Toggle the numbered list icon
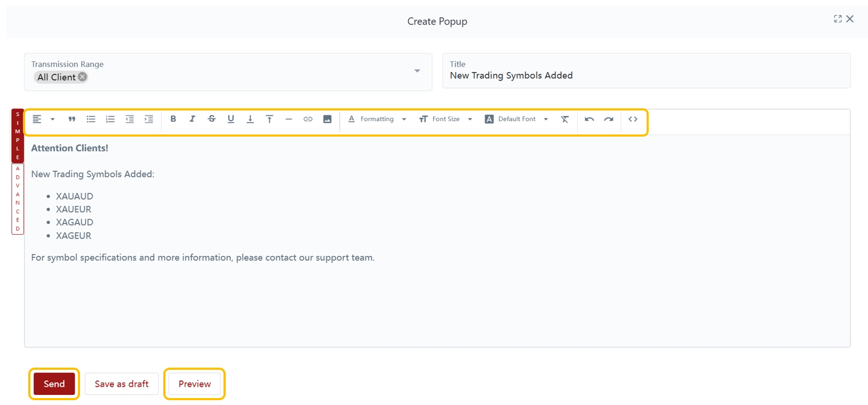The image size is (868, 405). pyautogui.click(x=110, y=119)
